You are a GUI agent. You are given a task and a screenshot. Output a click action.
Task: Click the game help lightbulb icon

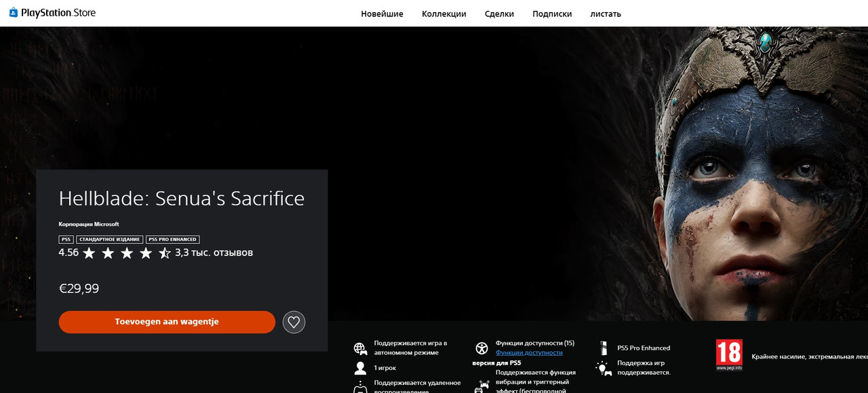[603, 368]
